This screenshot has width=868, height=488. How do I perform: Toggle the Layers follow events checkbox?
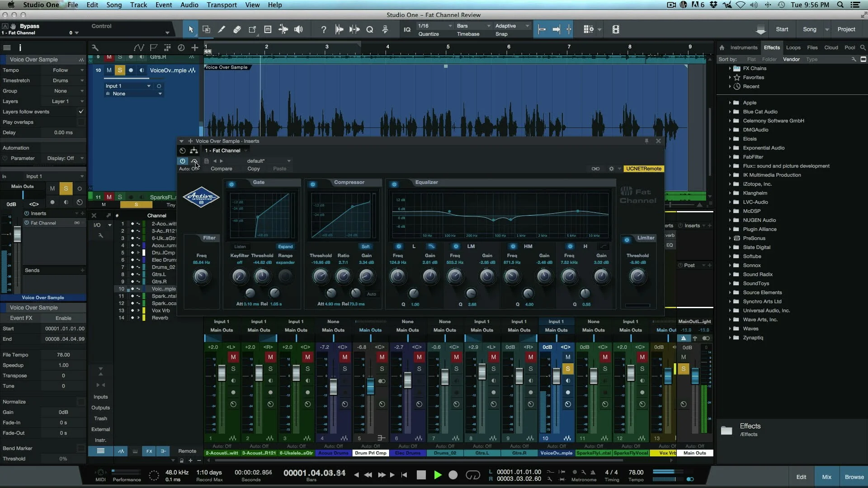(x=81, y=112)
